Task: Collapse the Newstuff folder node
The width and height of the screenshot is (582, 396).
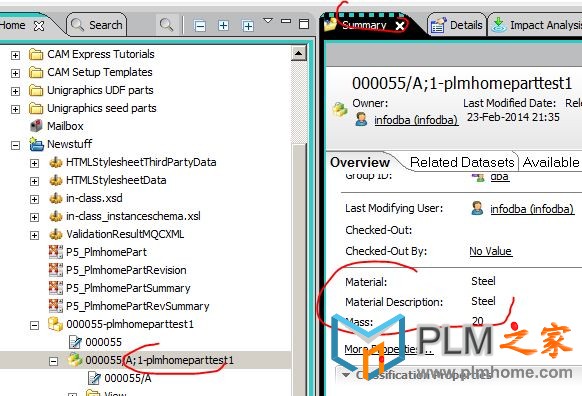Action: click(x=15, y=145)
